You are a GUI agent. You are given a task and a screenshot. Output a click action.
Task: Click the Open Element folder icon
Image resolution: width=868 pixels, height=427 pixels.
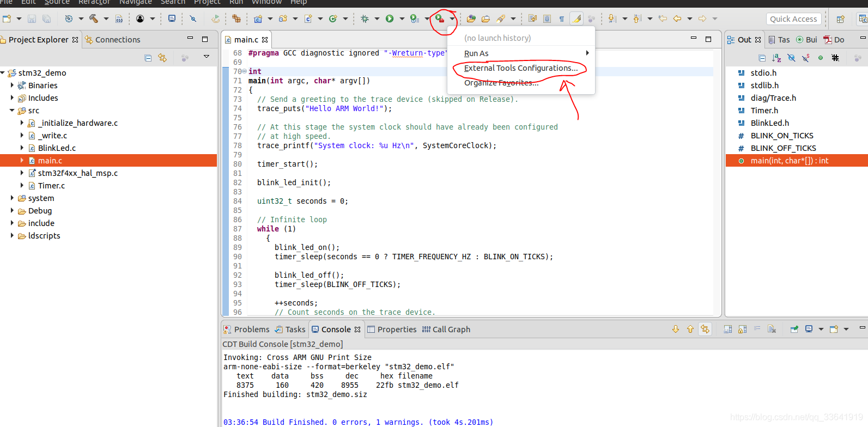(471, 19)
